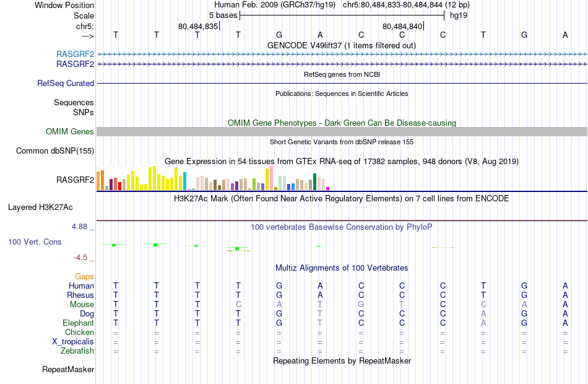Click the 4.88 PhyloP upper scale value
The height and width of the screenshot is (384, 588).
(79, 227)
